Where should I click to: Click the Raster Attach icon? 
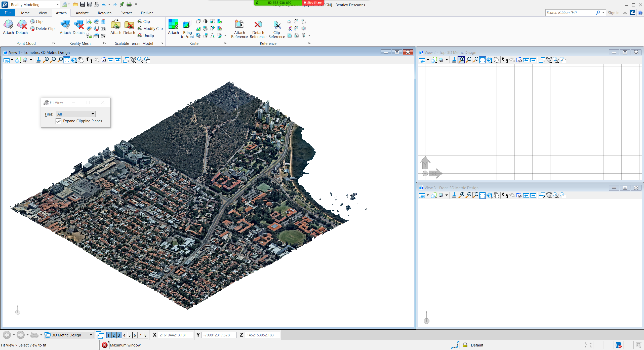173,24
